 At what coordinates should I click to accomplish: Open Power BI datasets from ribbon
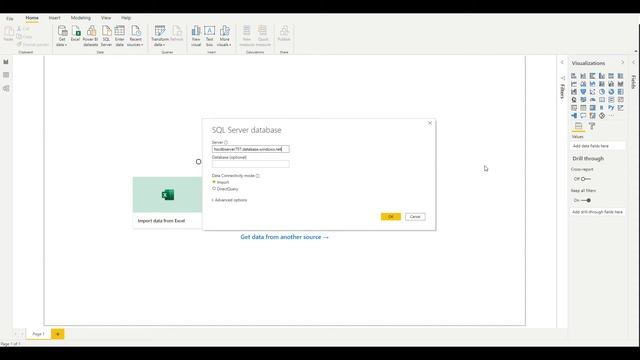[x=91, y=36]
